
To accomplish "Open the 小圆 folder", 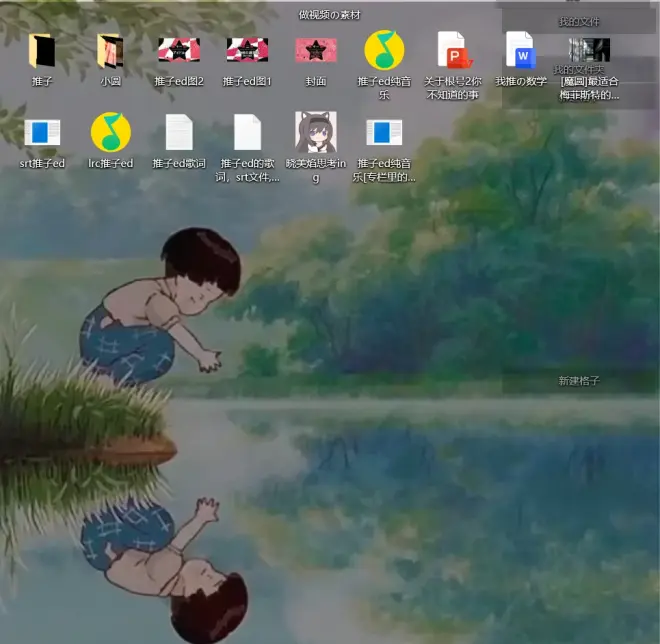I will 110,51.
